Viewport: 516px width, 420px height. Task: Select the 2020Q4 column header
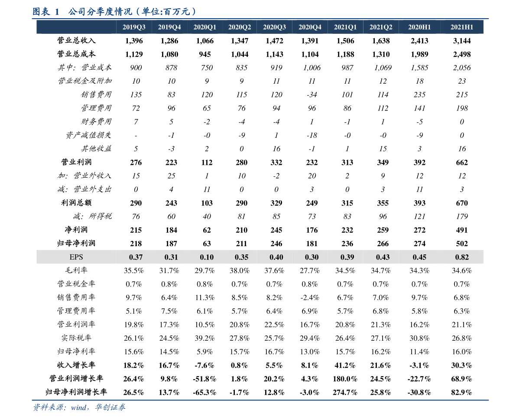[310, 27]
